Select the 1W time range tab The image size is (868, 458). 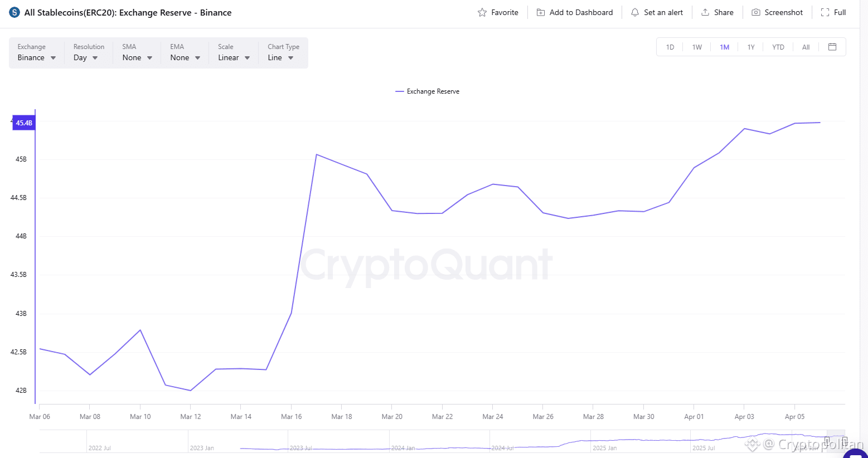point(697,47)
